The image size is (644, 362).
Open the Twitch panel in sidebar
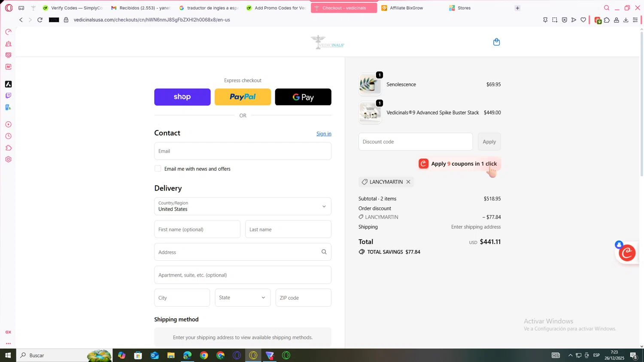point(8,96)
